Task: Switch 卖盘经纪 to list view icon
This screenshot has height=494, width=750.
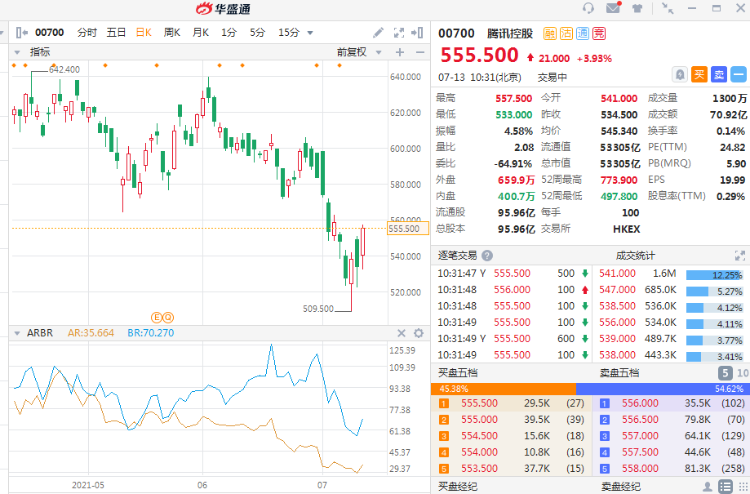Action: tap(725, 487)
